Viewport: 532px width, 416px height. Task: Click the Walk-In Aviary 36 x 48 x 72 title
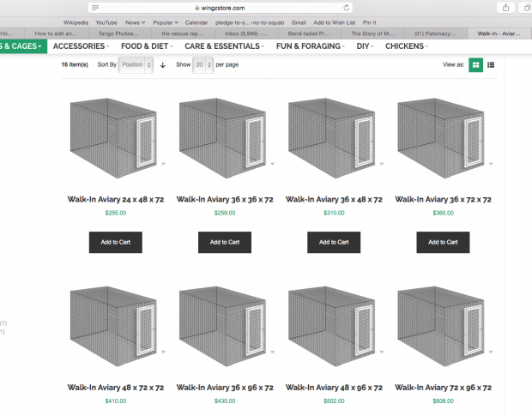(x=334, y=199)
